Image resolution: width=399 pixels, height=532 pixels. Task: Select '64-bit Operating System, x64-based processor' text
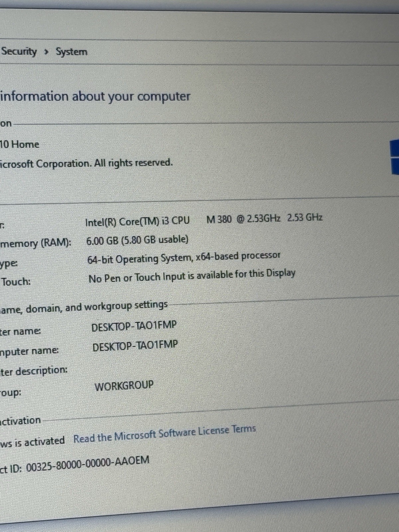coord(184,258)
